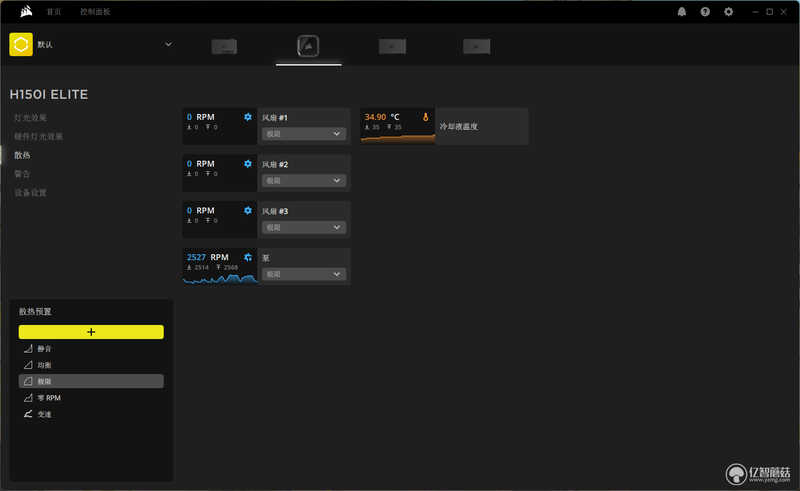
Task: Open the 泵 preset dropdown
Action: (304, 274)
